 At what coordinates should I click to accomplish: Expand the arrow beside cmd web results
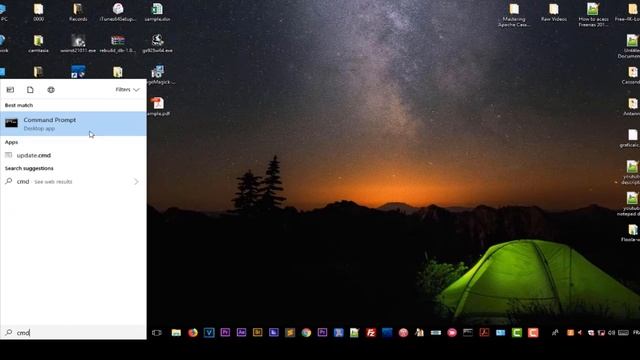tap(136, 182)
